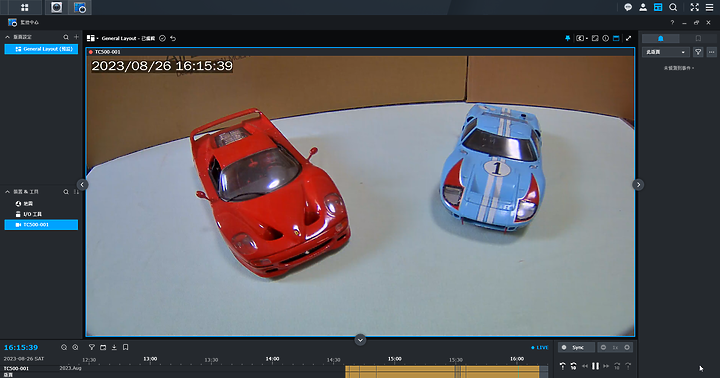Select the TC500-001 camera video feed
This screenshot has width=720, height=378.
click(360, 192)
